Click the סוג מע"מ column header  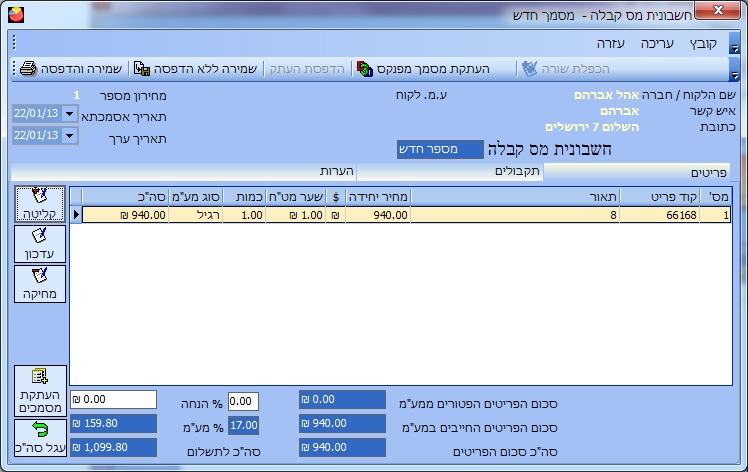196,197
